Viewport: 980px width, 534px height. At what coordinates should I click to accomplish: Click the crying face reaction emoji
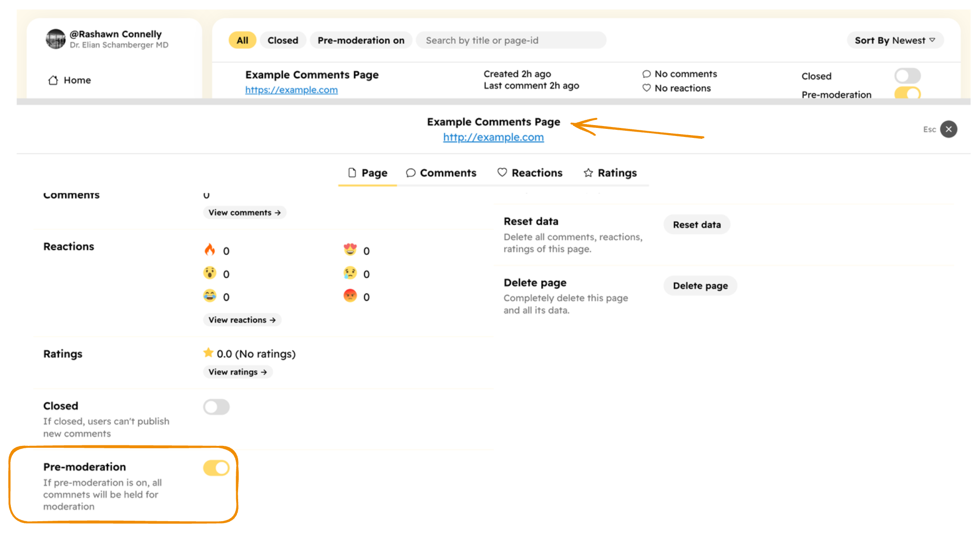(350, 273)
